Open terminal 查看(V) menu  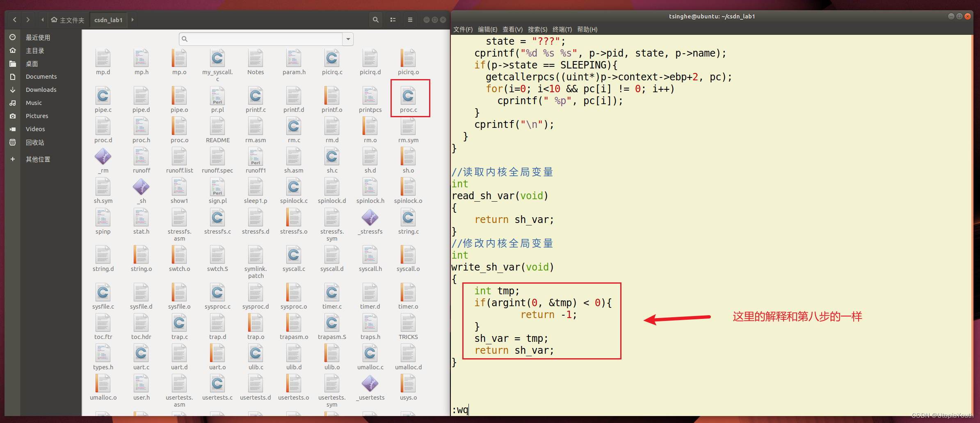point(512,30)
